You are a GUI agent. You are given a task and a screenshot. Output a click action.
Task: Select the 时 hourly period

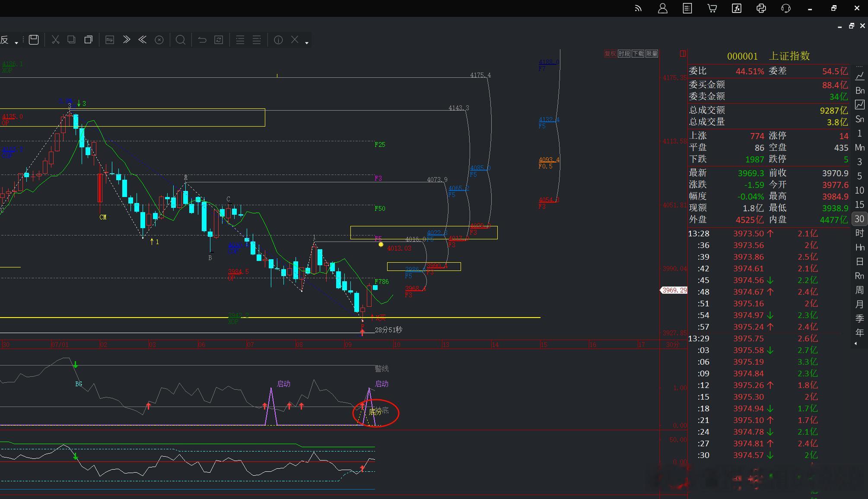(x=859, y=233)
